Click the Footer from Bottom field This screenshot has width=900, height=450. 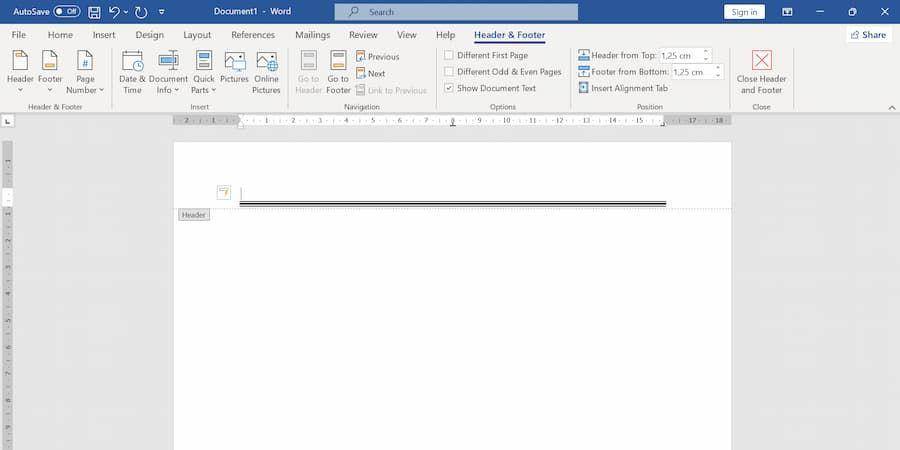click(x=692, y=72)
